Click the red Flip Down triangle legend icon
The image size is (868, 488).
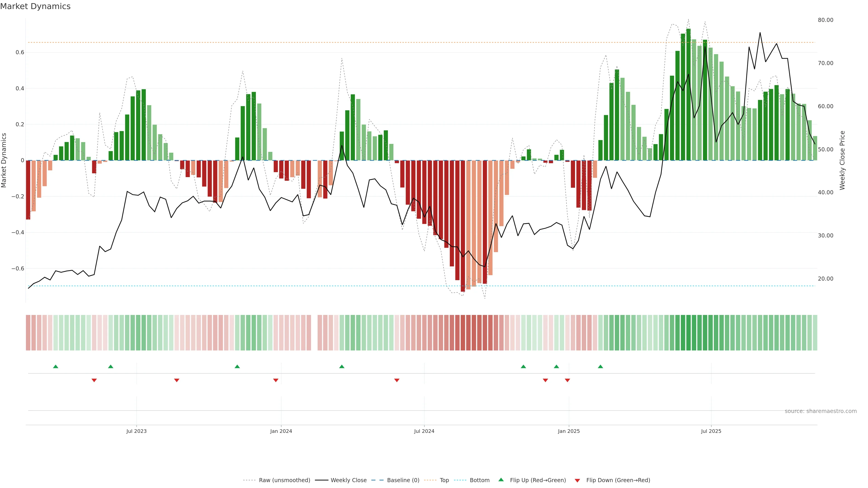point(577,480)
